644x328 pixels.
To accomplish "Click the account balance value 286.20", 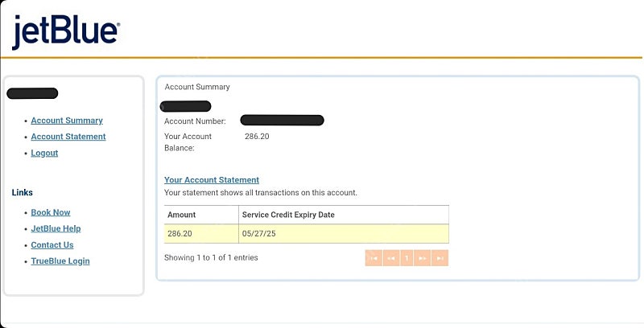I will coord(257,137).
